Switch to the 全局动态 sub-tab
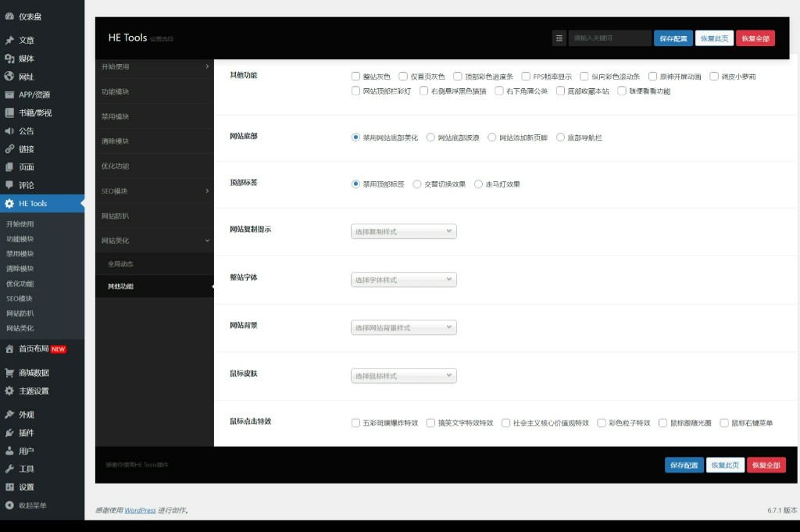800x532 pixels. click(155, 264)
